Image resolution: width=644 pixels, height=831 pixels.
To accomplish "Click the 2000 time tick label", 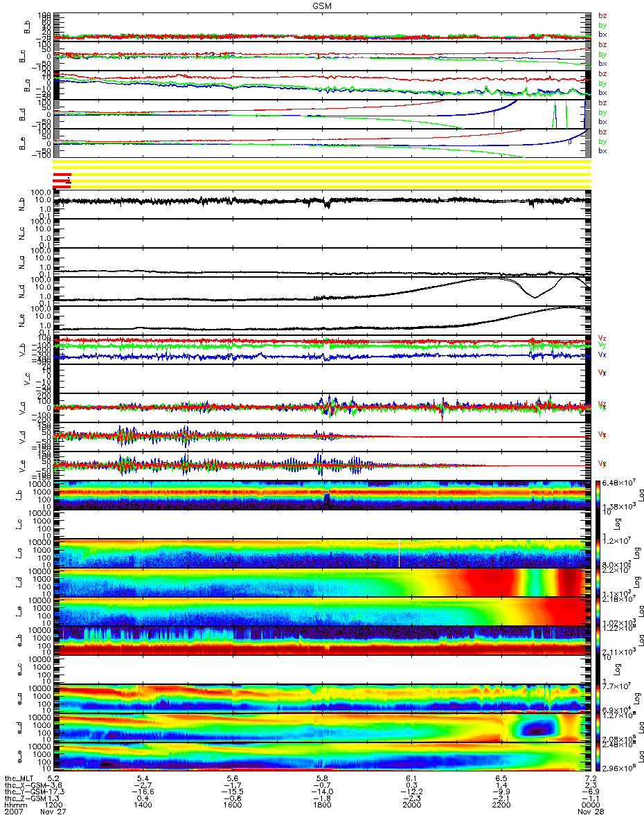I will 411,806.
